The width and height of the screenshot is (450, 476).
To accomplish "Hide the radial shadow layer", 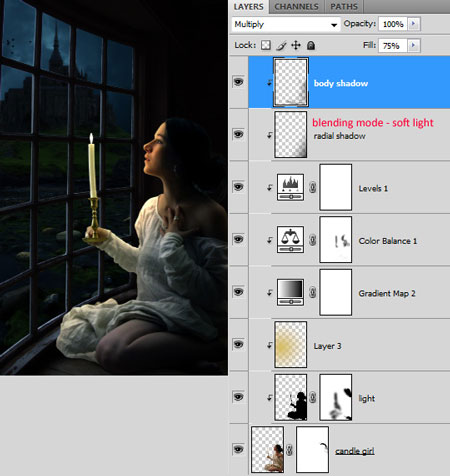I will click(238, 134).
